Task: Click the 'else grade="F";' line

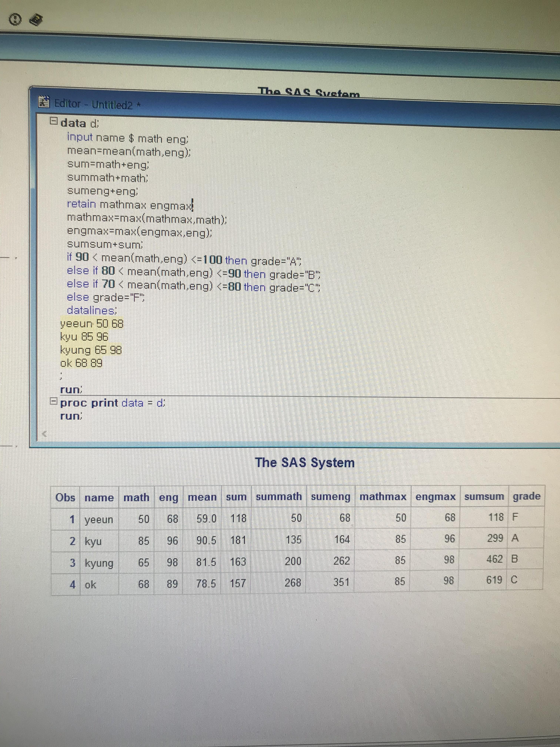Action: coord(106,297)
